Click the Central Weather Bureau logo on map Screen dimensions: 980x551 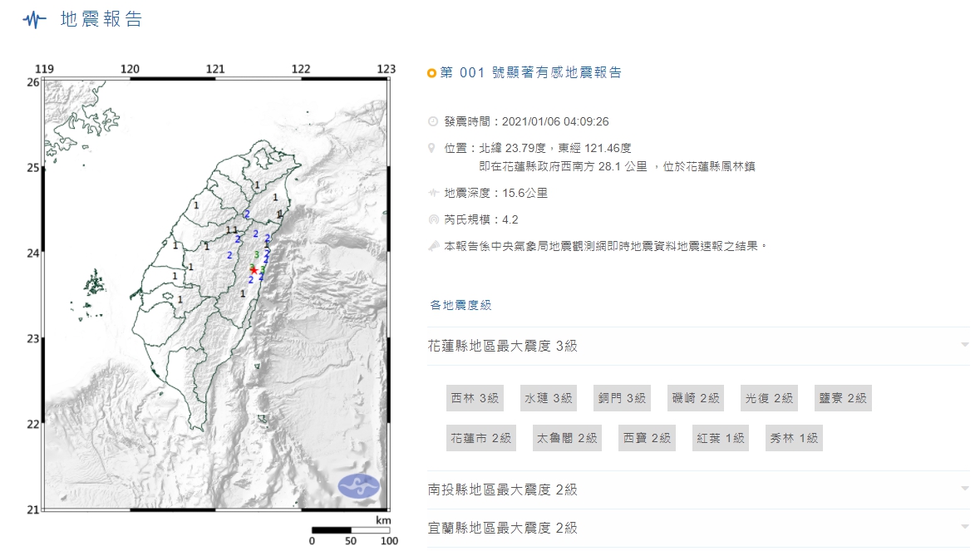358,486
